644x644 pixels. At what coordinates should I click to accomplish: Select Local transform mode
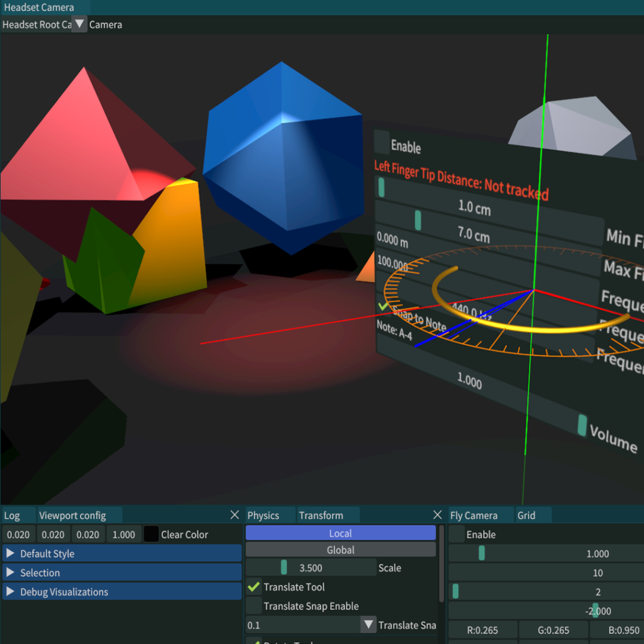pos(340,533)
